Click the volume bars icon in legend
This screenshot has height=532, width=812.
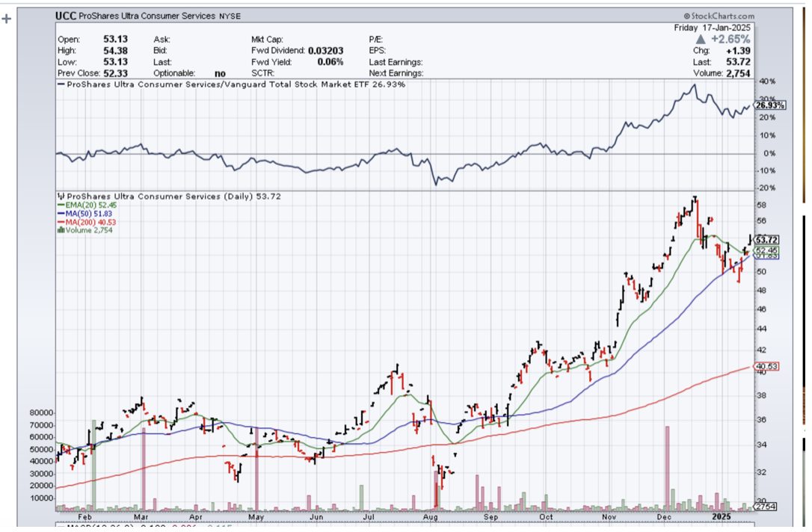(x=60, y=231)
